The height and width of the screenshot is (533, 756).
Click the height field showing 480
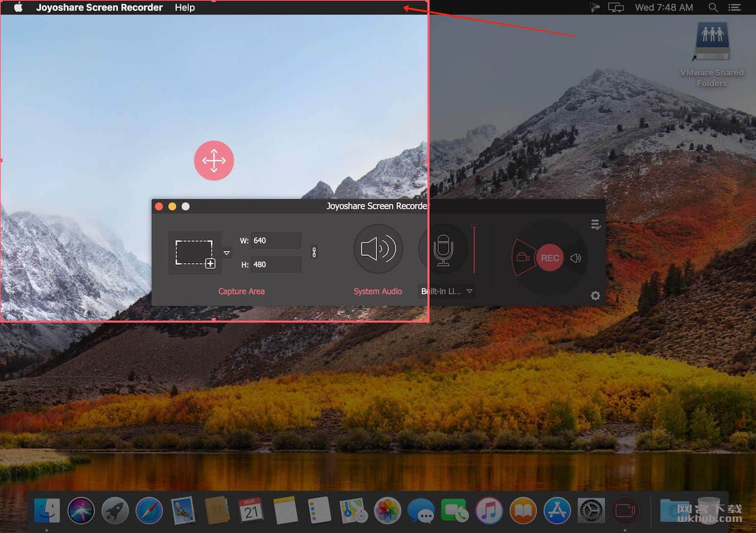(x=276, y=264)
